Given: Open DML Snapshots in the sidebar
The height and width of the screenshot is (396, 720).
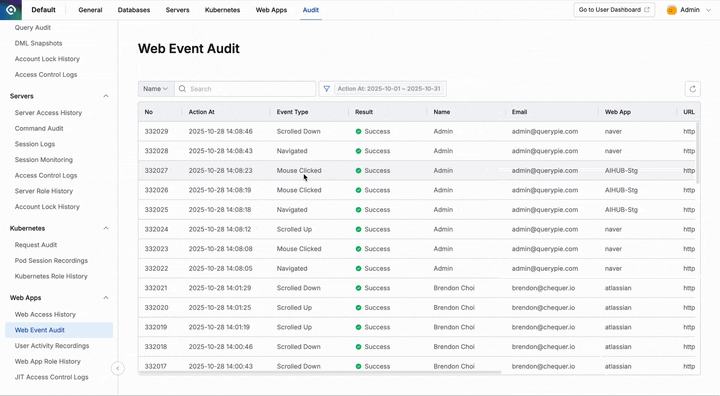Looking at the screenshot, I should point(38,43).
